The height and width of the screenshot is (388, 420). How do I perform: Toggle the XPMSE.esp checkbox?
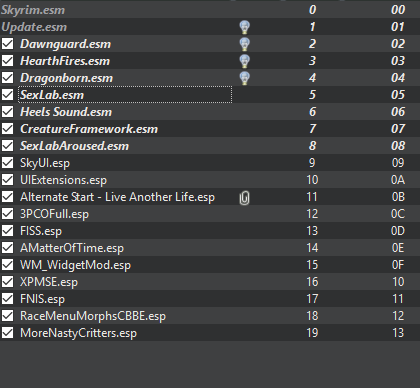[8, 282]
